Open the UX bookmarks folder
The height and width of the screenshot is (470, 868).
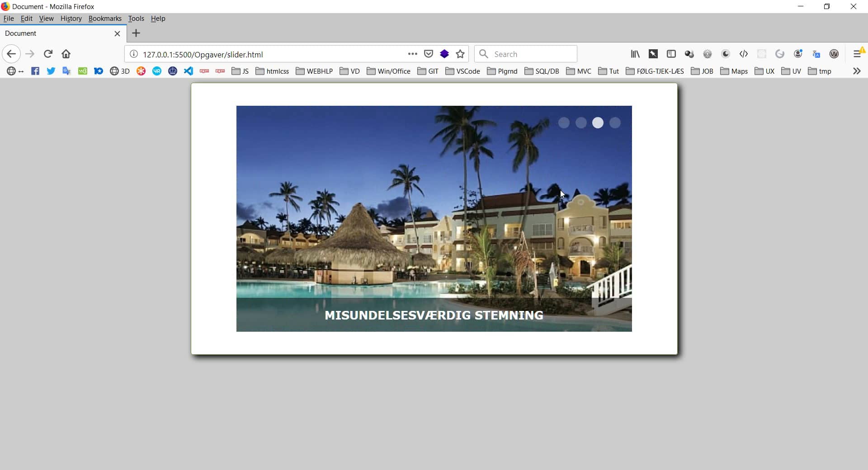click(x=764, y=71)
